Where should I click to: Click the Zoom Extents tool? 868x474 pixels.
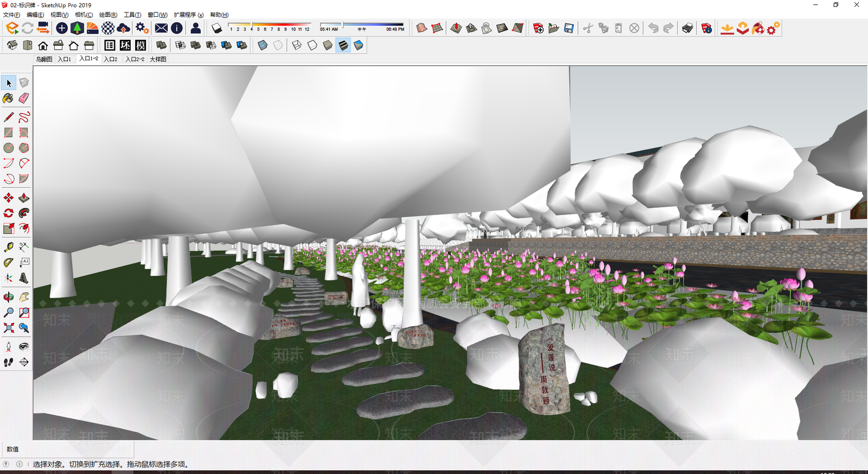(x=9, y=327)
